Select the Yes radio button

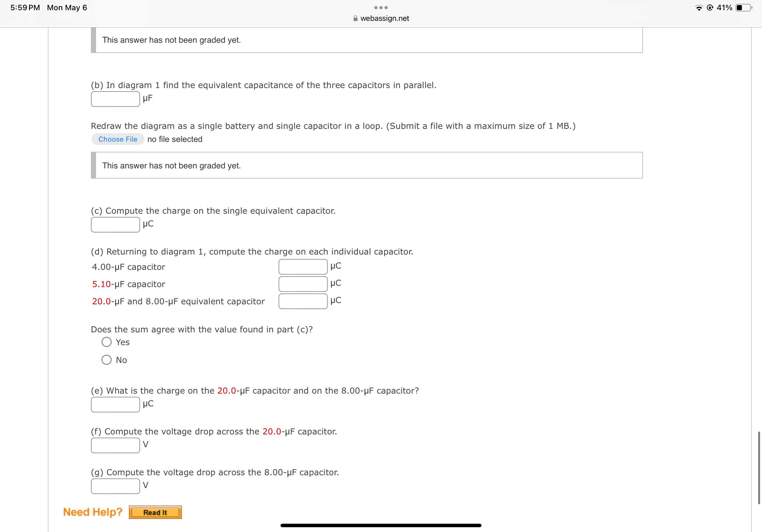107,342
